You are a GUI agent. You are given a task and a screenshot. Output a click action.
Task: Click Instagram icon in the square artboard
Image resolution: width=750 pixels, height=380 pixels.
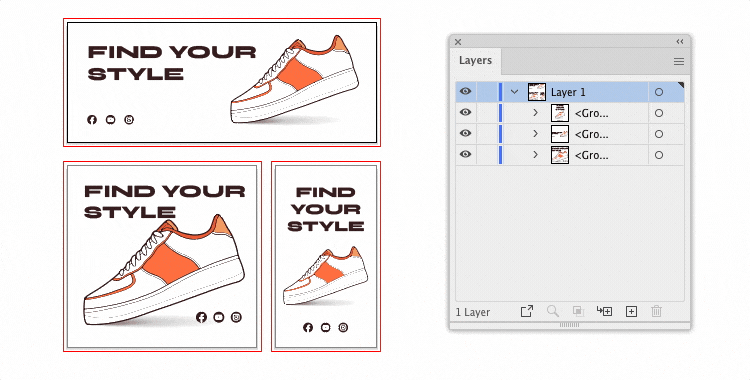click(236, 317)
